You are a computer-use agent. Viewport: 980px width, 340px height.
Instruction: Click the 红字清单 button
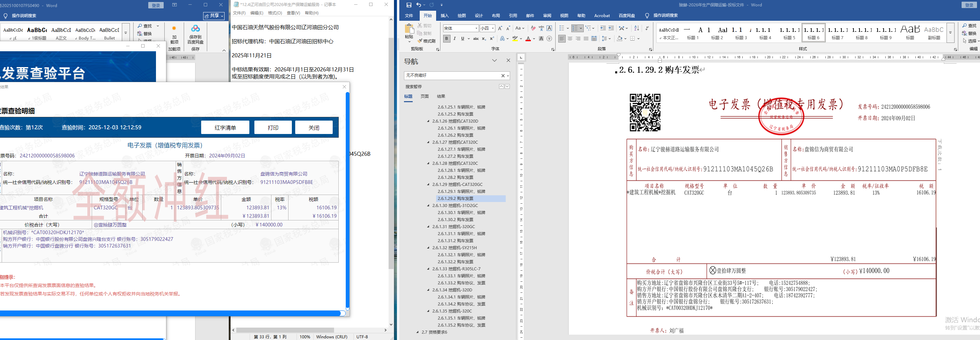(225, 128)
